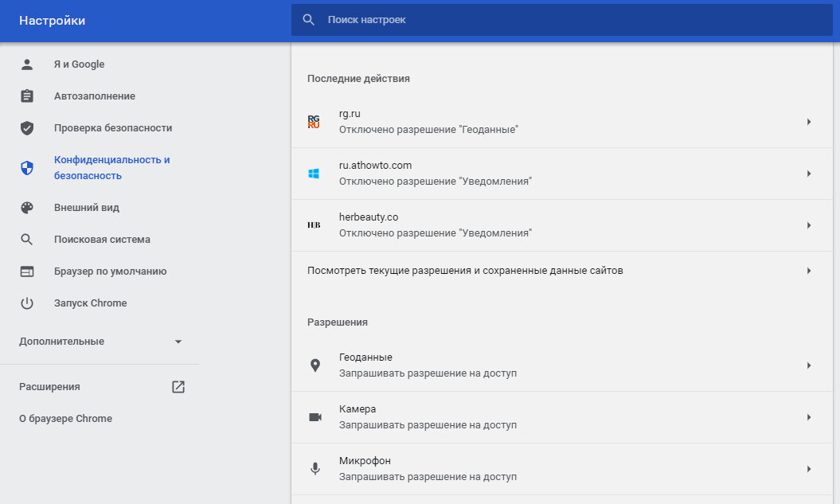Click 'Запрашивать разрешение на доступ' under Геоданные
The height and width of the screenshot is (504, 840).
coord(428,373)
